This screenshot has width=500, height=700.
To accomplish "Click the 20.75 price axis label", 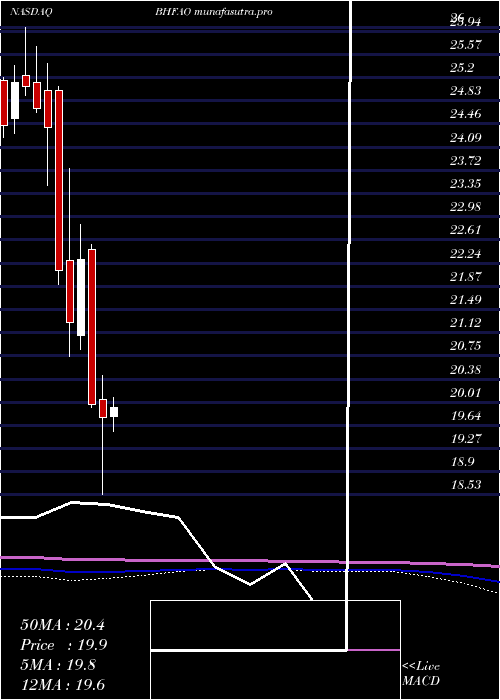I will pyautogui.click(x=466, y=346).
